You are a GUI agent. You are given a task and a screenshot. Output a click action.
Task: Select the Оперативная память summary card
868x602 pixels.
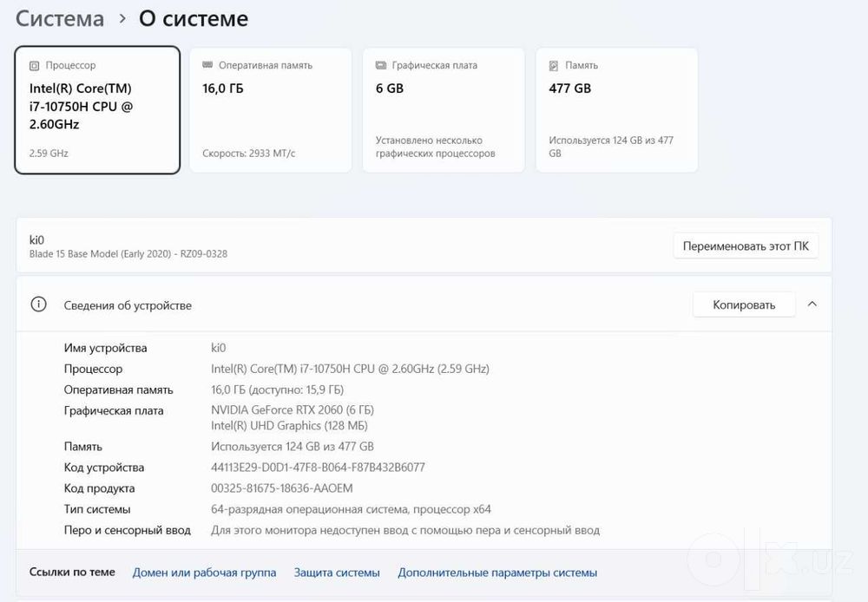tap(271, 110)
